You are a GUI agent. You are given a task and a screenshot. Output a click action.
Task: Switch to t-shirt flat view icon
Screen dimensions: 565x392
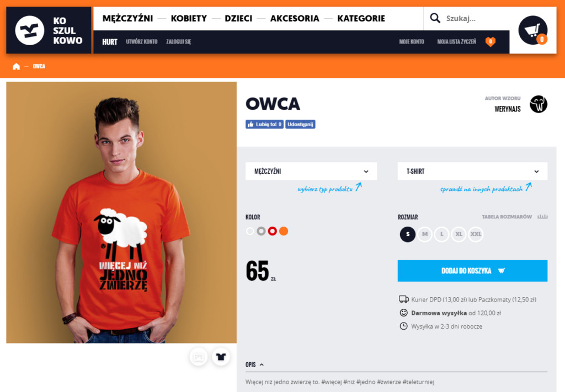(x=221, y=357)
